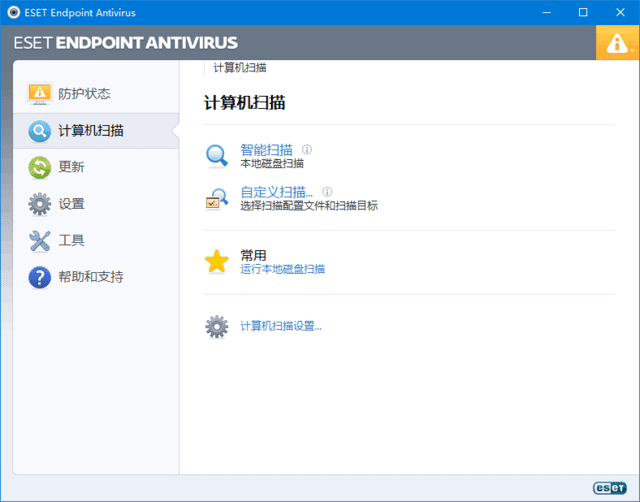Viewport: 640px width, 502px height.
Task: Click the Custom Scan checklist icon
Action: click(x=217, y=198)
